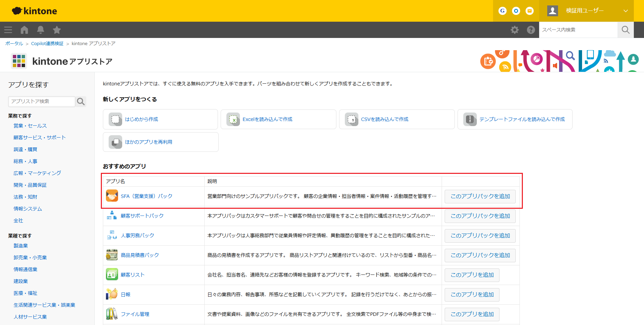Viewport: 644px width, 325px height.
Task: Add the 日報 app
Action: pyautogui.click(x=472, y=294)
